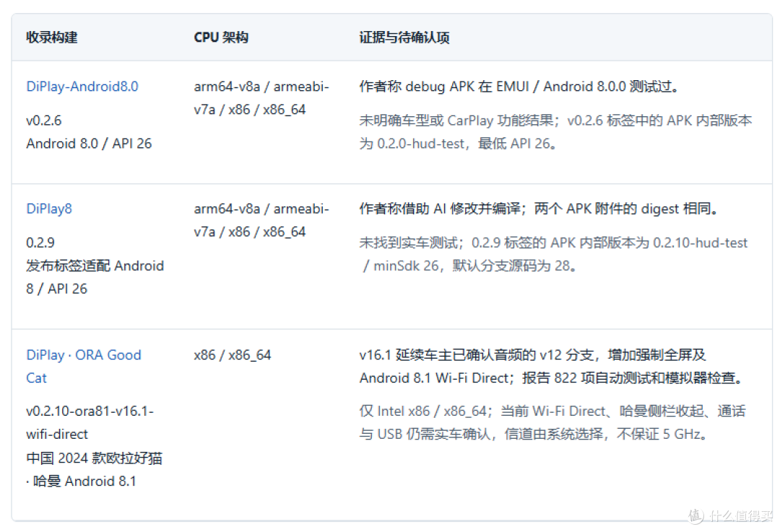Click the "发布标签适配 Android 8 / API 26" text
Screen dimensions: 780x532
coord(95,277)
